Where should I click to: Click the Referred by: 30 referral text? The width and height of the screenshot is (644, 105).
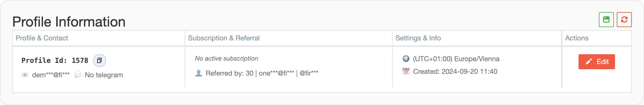pos(230,73)
